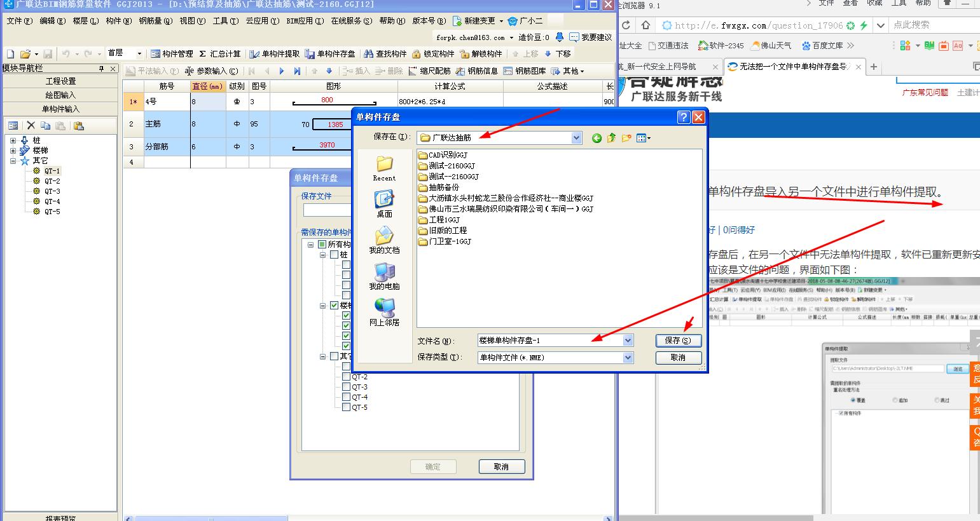Click the 单构件存盘 toolbar icon
The height and width of the screenshot is (521, 980).
pyautogui.click(x=310, y=54)
